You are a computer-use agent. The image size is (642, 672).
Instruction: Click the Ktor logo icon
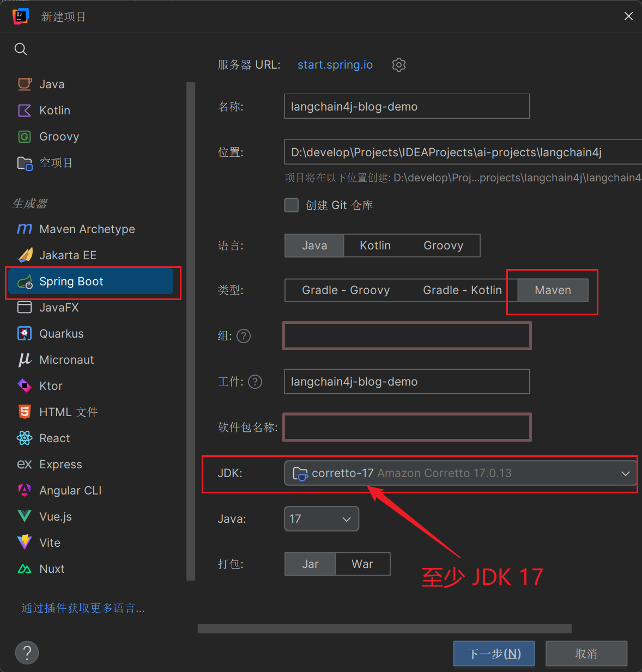(x=25, y=386)
